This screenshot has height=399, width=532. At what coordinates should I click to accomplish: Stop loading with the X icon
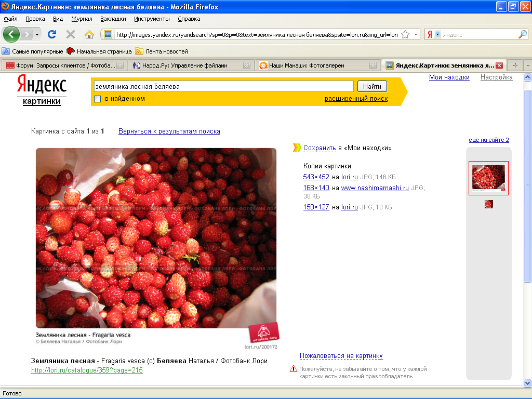coord(71,34)
